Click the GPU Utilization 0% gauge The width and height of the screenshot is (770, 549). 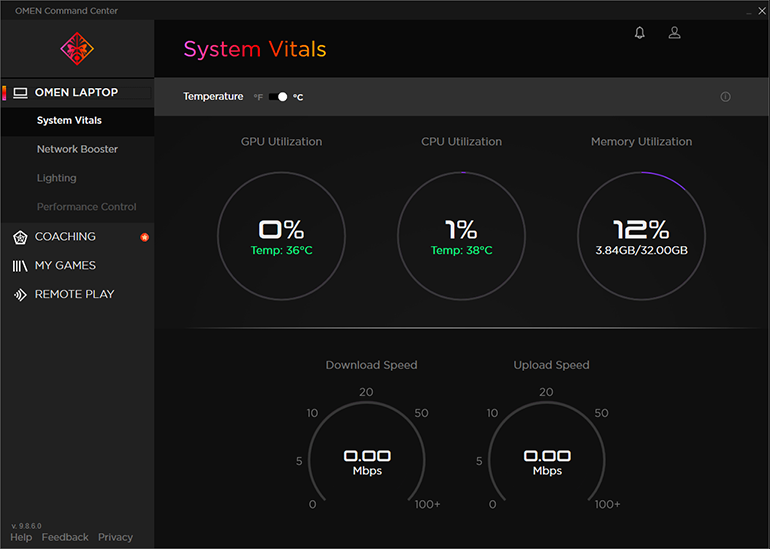tap(281, 236)
